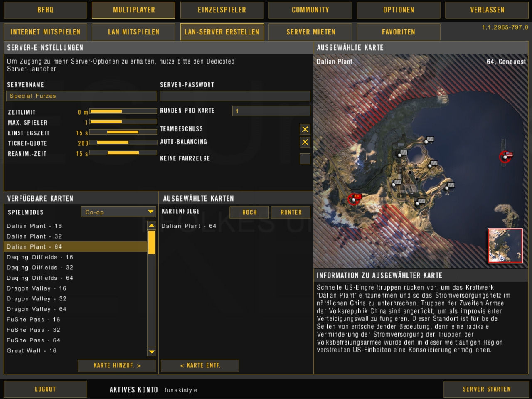Image resolution: width=532 pixels, height=399 pixels.
Task: Click the Runden pro Karte field
Action: click(271, 111)
